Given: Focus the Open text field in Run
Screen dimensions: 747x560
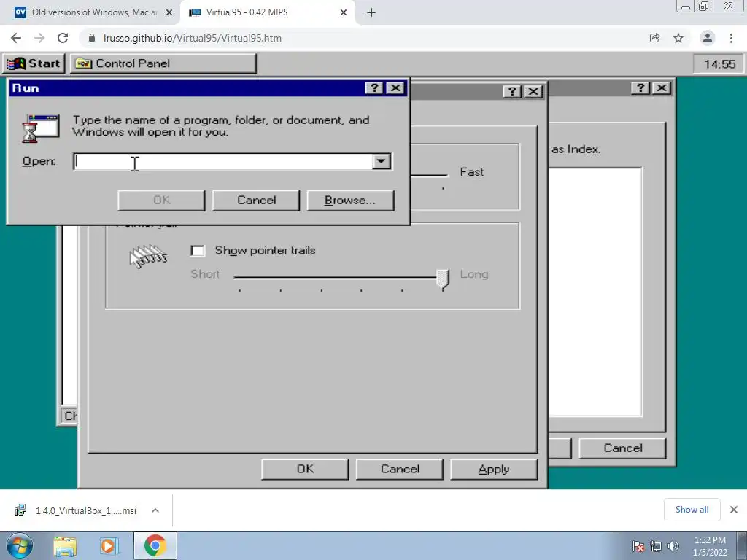Looking at the screenshot, I should click(x=223, y=161).
